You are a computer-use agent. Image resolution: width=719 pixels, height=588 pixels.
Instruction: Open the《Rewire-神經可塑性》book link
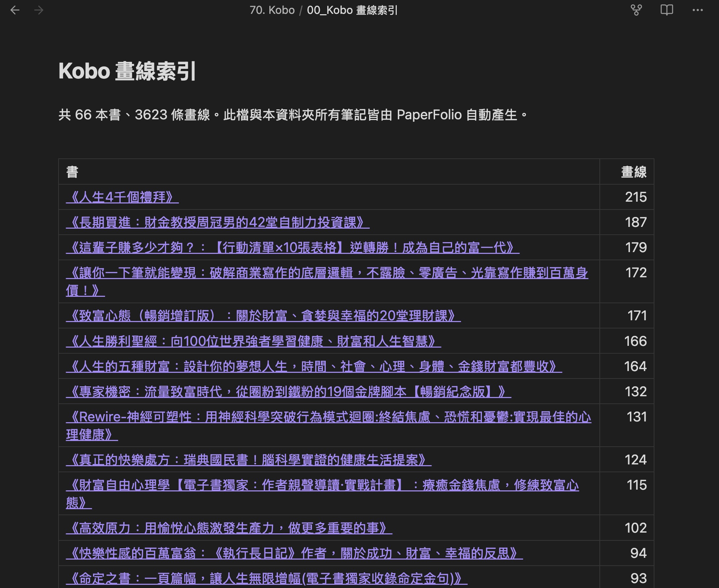pyautogui.click(x=329, y=425)
